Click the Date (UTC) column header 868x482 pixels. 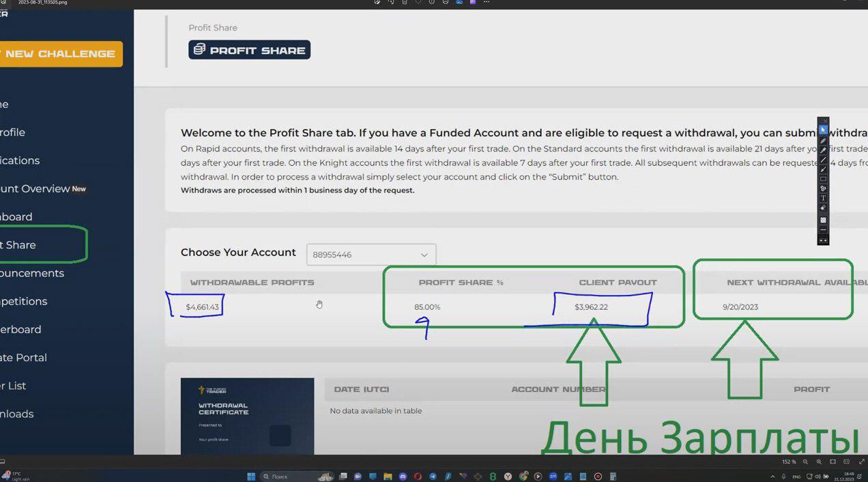click(362, 389)
